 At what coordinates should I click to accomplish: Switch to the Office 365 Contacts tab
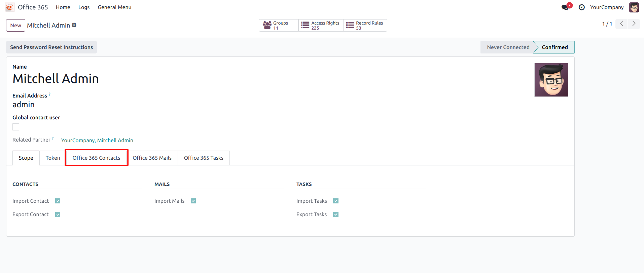(96, 158)
